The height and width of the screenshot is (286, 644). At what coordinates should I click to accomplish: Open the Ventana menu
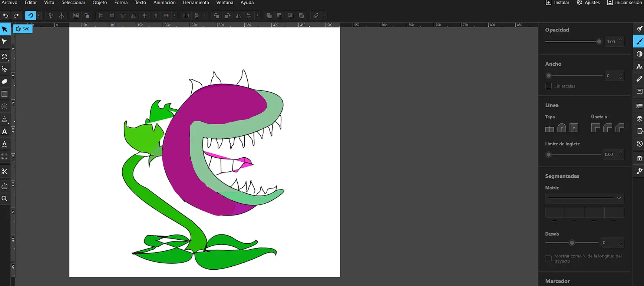(x=225, y=3)
